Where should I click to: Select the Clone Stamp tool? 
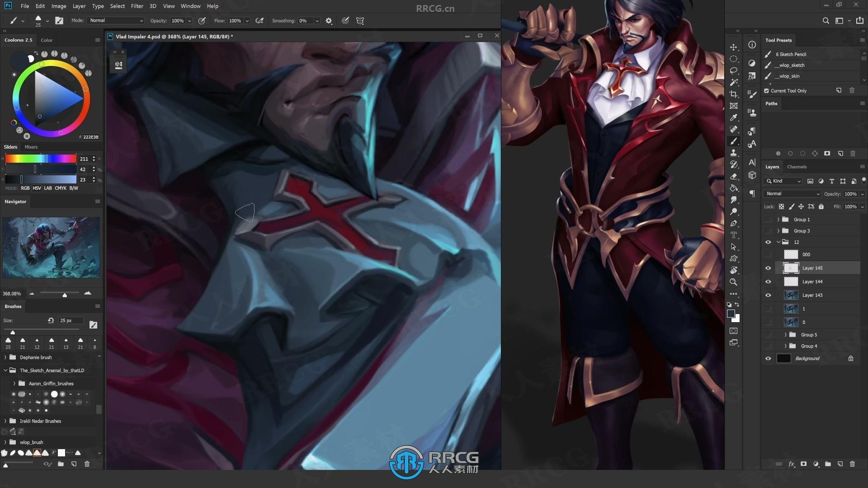[x=734, y=153]
